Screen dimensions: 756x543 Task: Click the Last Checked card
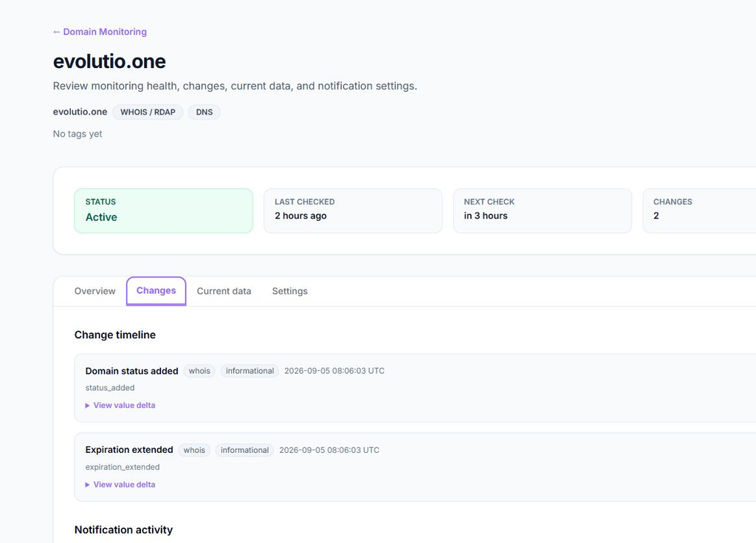tap(353, 211)
